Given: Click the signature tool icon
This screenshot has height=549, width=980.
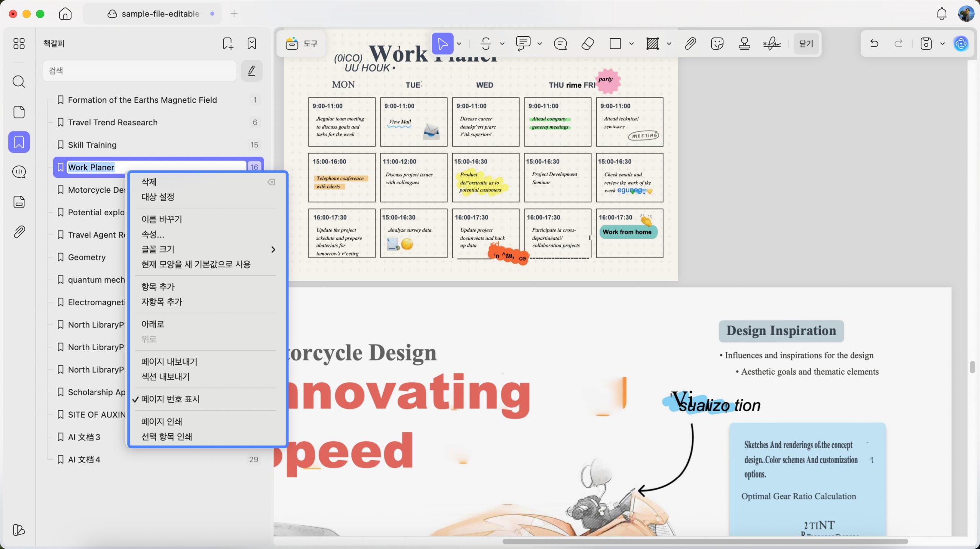Looking at the screenshot, I should tap(771, 43).
